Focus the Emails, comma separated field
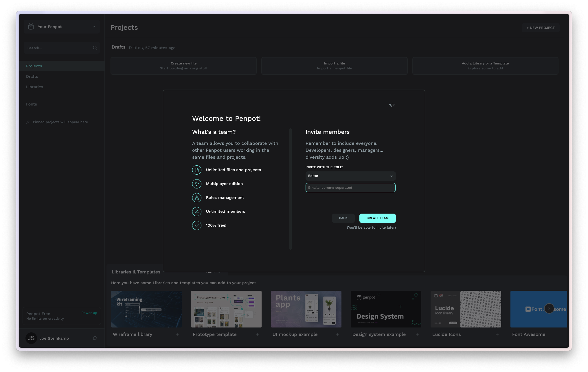 click(x=350, y=188)
